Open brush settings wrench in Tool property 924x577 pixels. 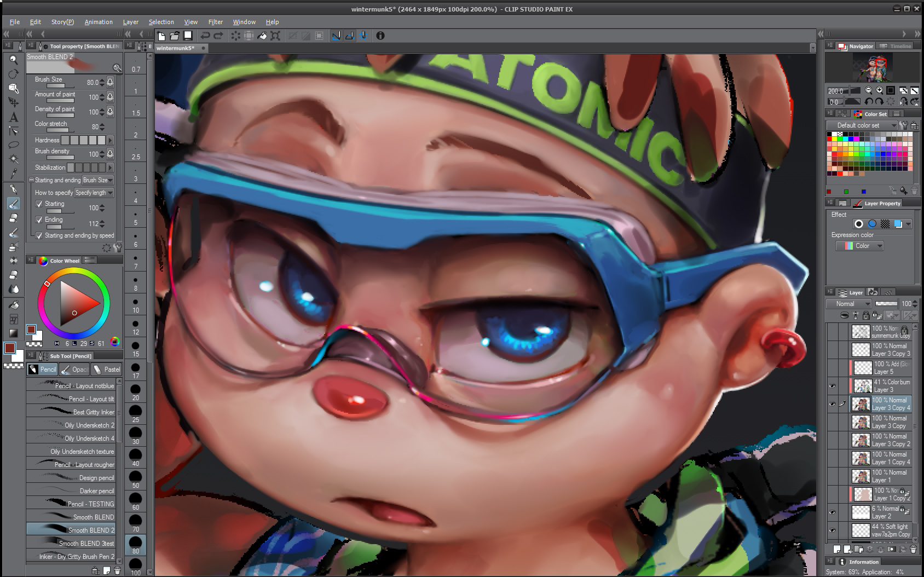[x=118, y=247]
